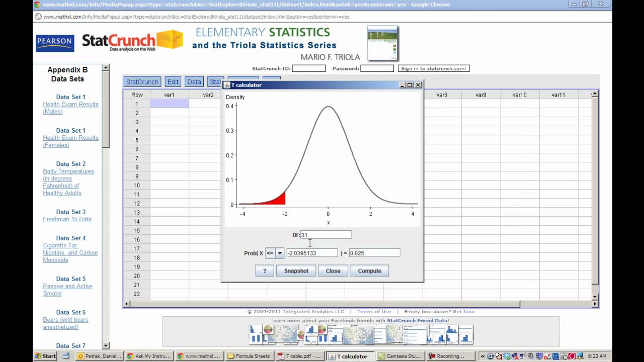Open the StatCrunch menu
The height and width of the screenshot is (362, 644).
(142, 82)
